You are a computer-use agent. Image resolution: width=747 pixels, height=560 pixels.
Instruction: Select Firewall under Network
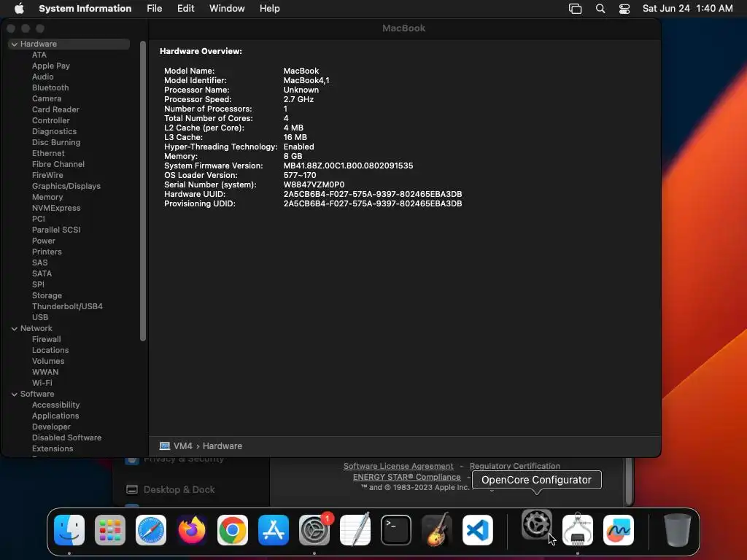point(46,340)
